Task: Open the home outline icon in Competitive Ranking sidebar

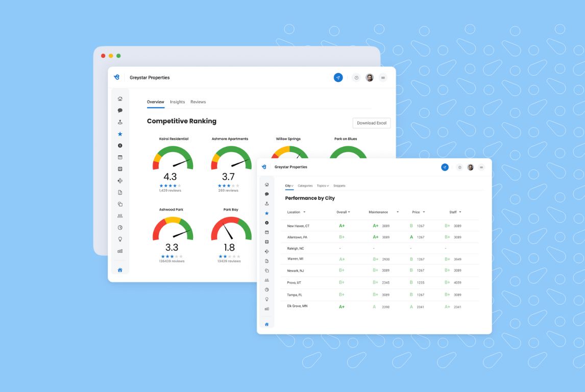Action: point(120,99)
